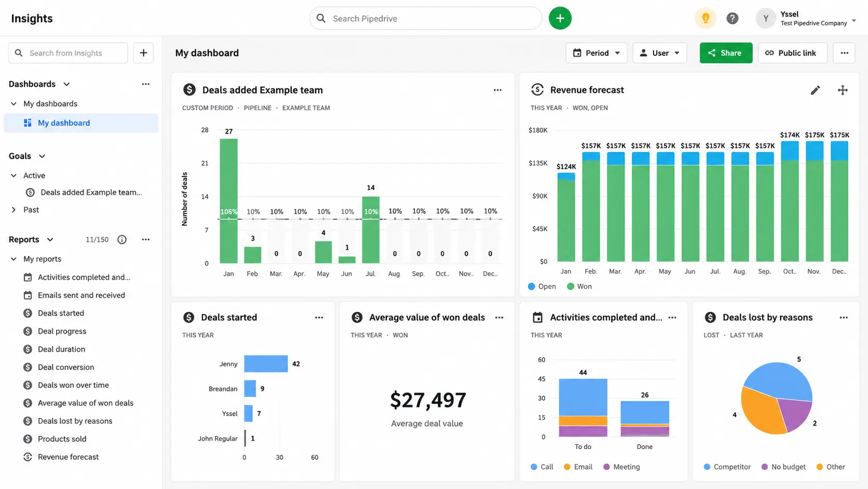The height and width of the screenshot is (489, 868).
Task: Open the User filter dropdown
Action: click(659, 53)
